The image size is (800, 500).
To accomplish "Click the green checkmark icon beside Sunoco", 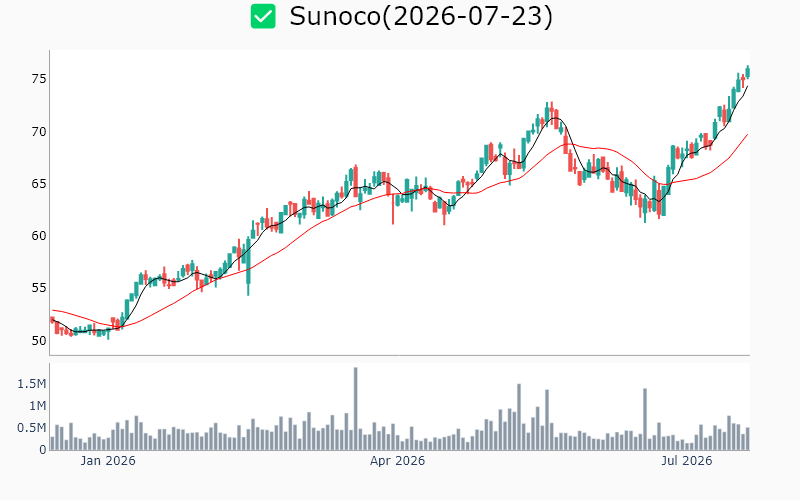I will tap(263, 16).
